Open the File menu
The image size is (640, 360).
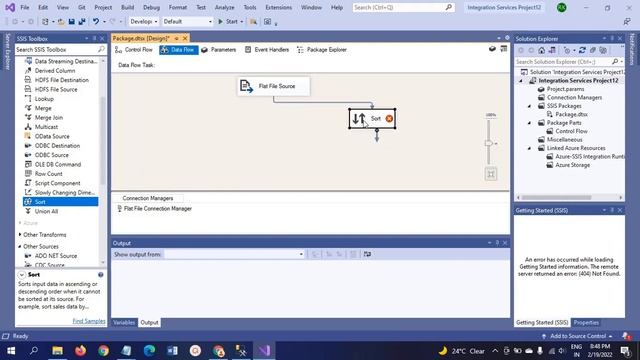24,7
